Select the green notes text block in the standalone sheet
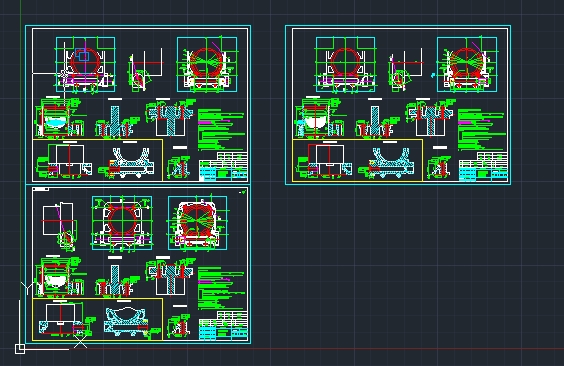The image size is (564, 366). (x=481, y=129)
